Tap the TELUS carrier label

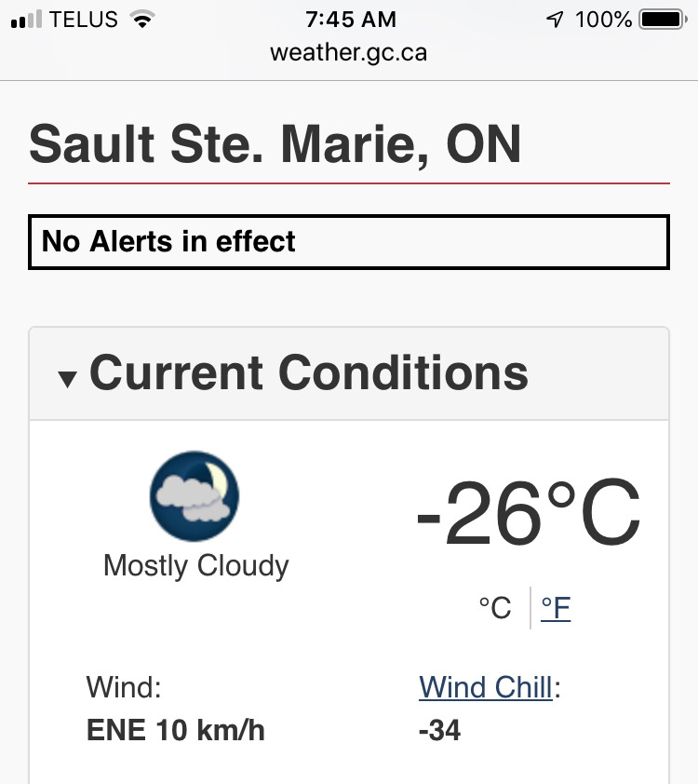click(84, 20)
